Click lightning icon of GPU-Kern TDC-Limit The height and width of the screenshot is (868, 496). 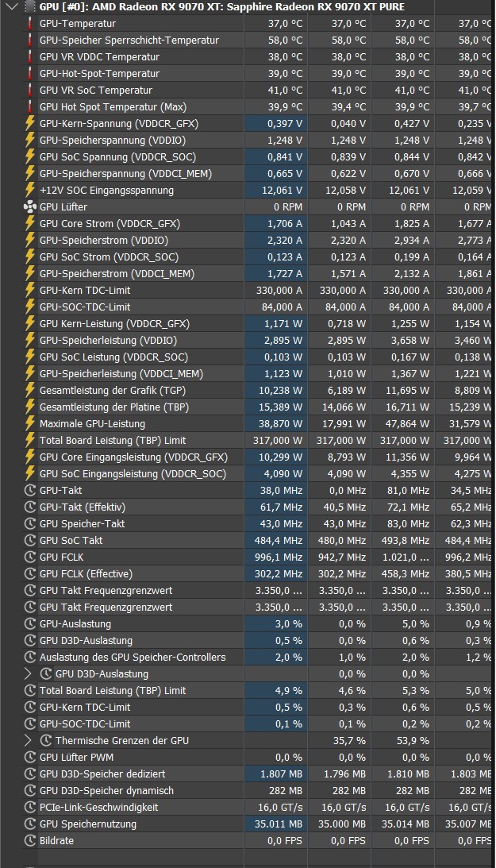pos(30,290)
